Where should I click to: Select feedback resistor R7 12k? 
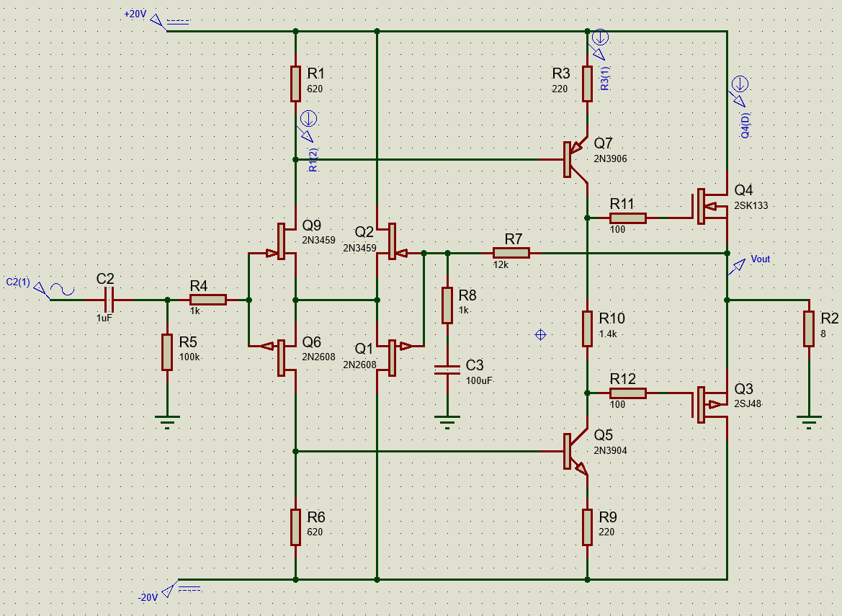click(511, 253)
